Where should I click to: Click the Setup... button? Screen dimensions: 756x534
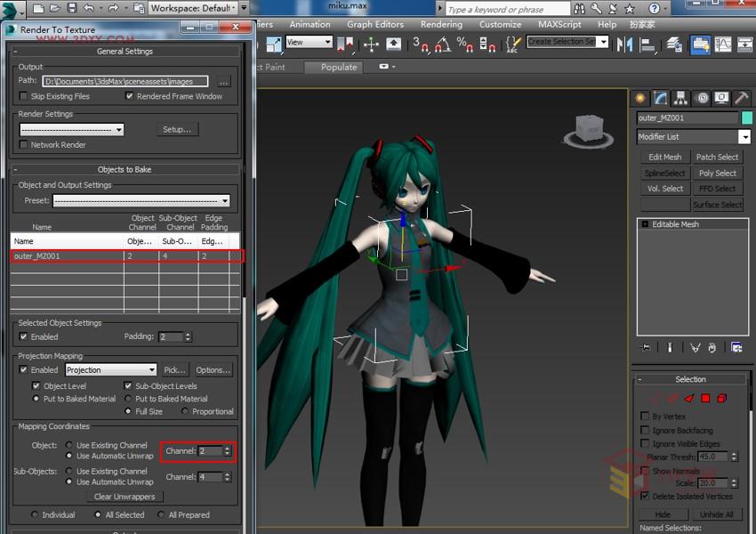click(x=177, y=129)
